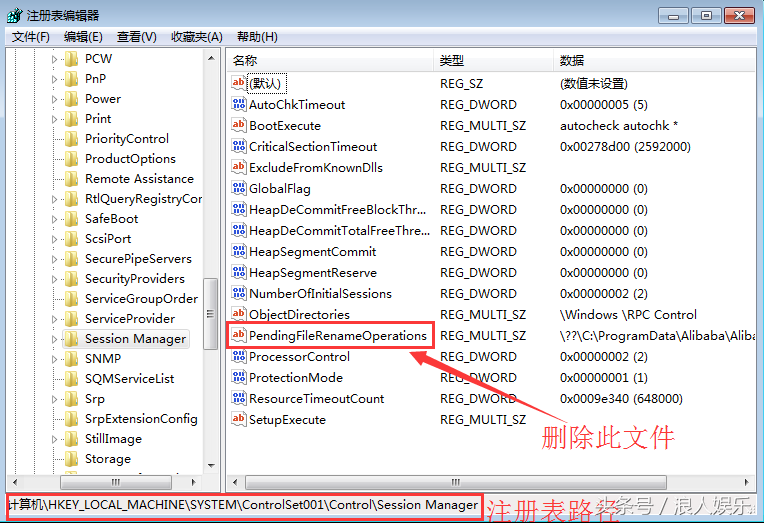Click the values pane horizontal scrollbar thumb
This screenshot has height=523, width=764.
tap(456, 482)
